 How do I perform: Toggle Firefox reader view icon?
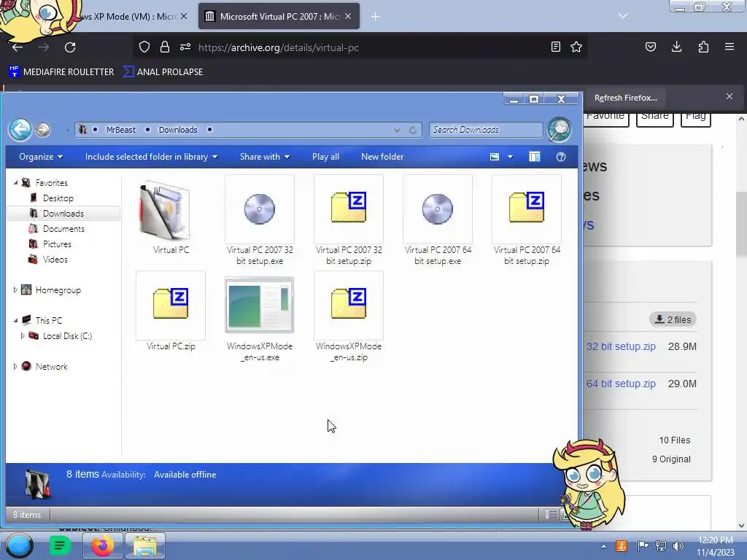[x=555, y=47]
